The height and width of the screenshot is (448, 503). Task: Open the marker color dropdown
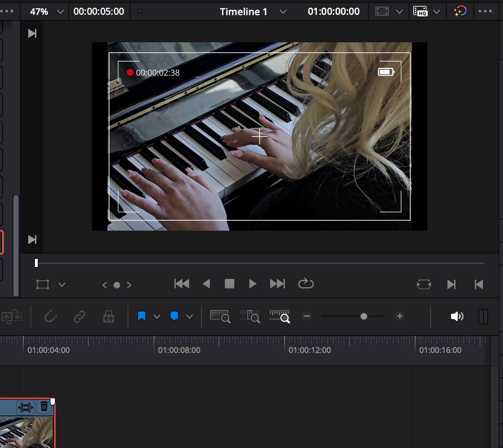pyautogui.click(x=190, y=317)
